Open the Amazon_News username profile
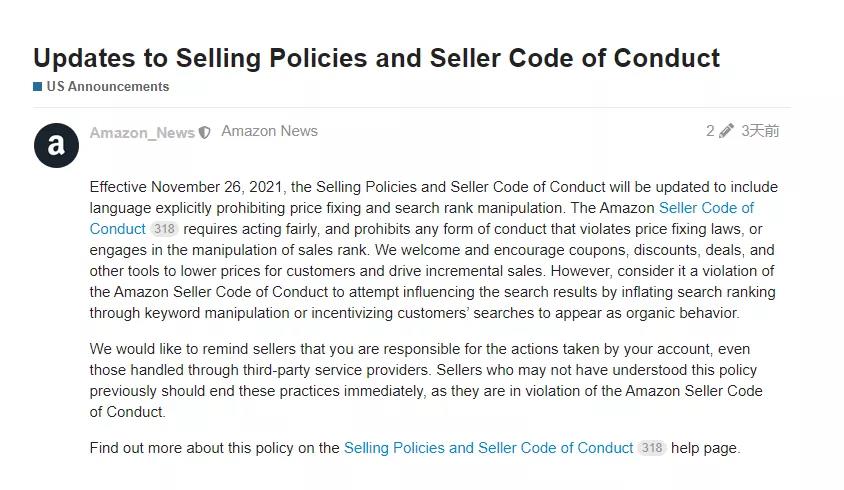 click(x=142, y=132)
